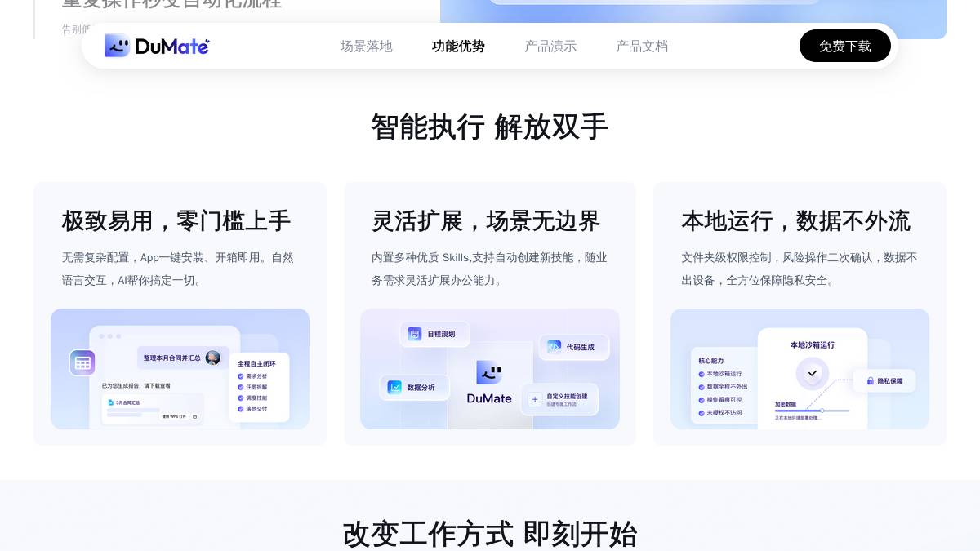Click the three window dots in the left illustration
The width and height of the screenshot is (980, 551).
(109, 336)
